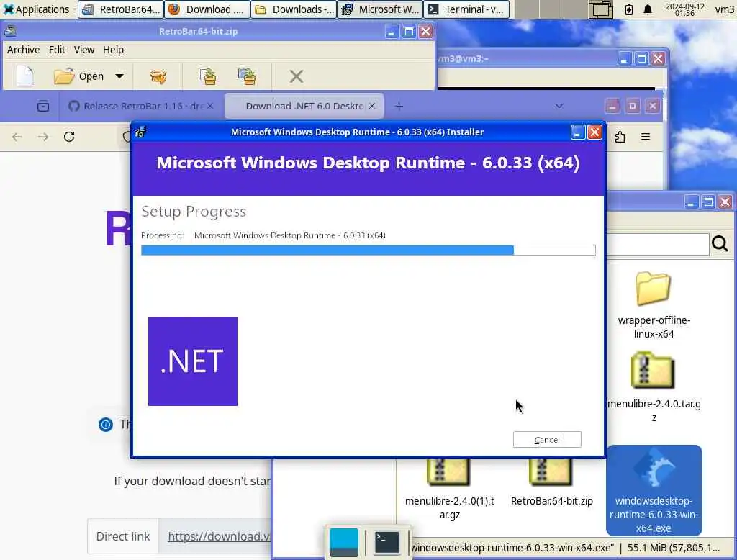The image size is (737, 560).
Task: Click the date and time clock
Action: (x=684, y=9)
